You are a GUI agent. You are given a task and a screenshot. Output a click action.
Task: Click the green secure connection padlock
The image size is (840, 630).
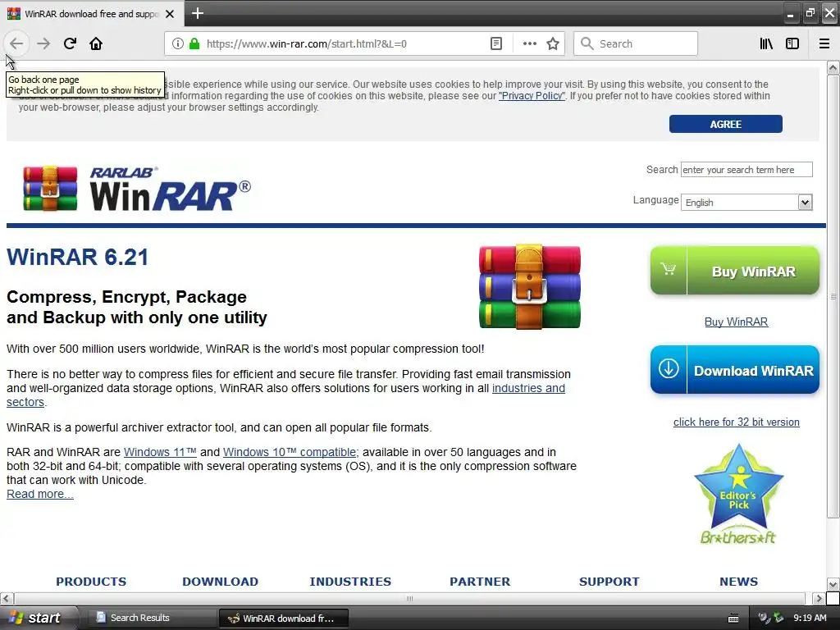[x=194, y=43]
